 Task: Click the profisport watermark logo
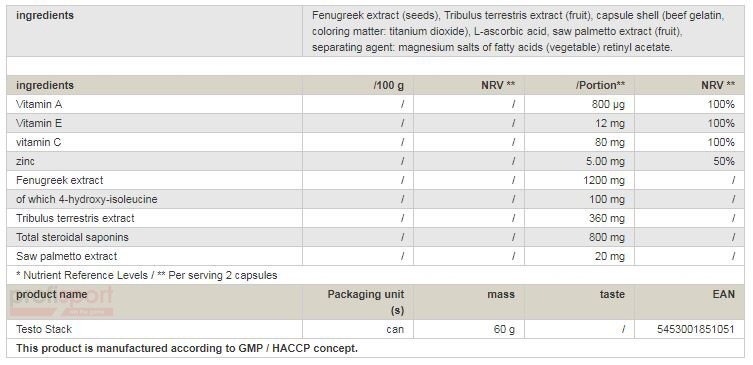[61, 302]
